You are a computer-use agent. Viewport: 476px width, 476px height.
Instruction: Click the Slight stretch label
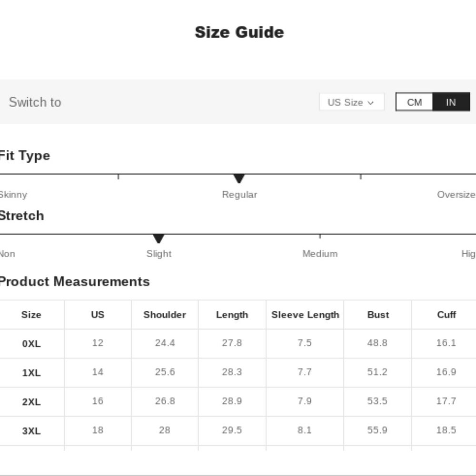pyautogui.click(x=159, y=254)
